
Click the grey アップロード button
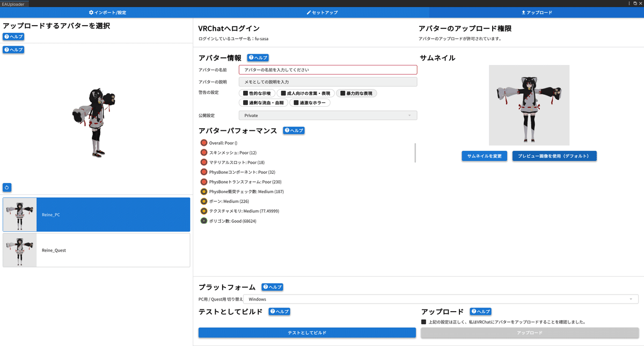(x=530, y=333)
